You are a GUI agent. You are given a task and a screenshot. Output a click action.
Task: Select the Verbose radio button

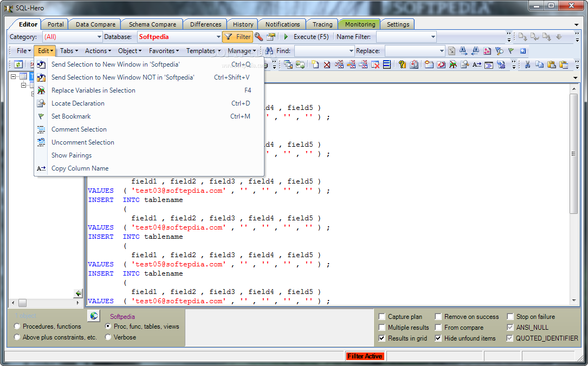[x=108, y=337]
